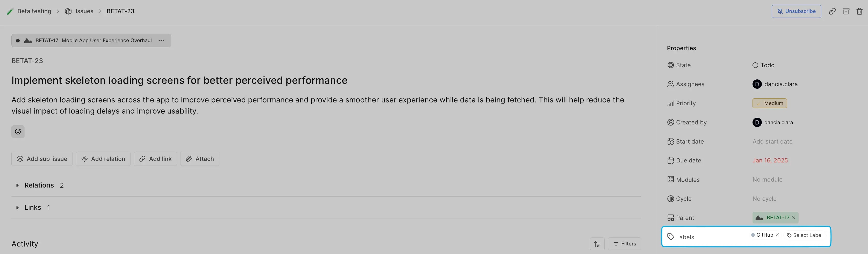
Task: Click the Add sub-issue button
Action: tap(42, 159)
